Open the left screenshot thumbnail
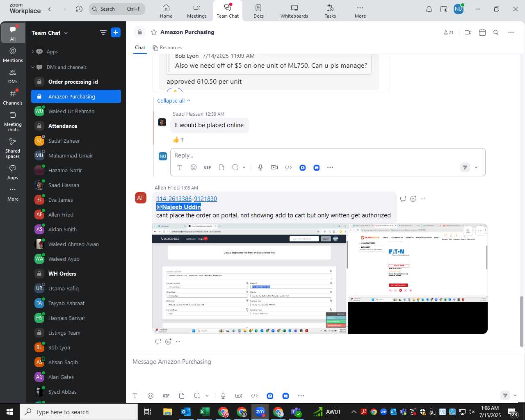The height and width of the screenshot is (420, 525). click(x=250, y=279)
